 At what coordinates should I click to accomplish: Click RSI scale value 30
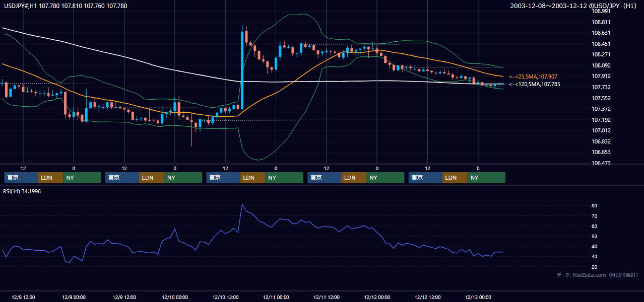595,256
